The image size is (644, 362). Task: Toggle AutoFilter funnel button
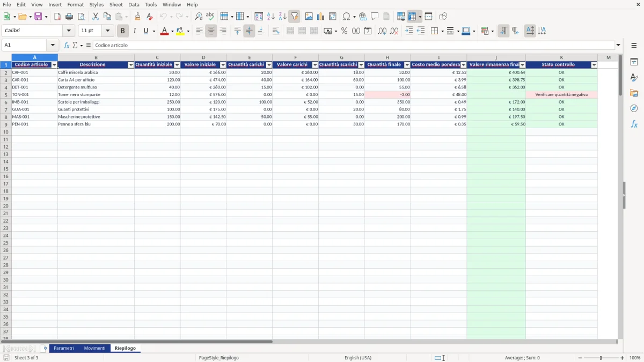(295, 17)
